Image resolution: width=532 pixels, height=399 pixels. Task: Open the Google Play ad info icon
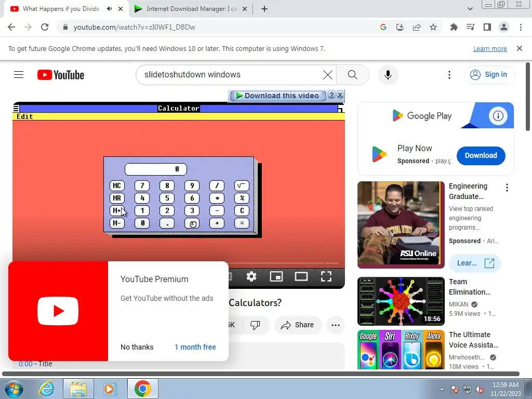point(498,116)
